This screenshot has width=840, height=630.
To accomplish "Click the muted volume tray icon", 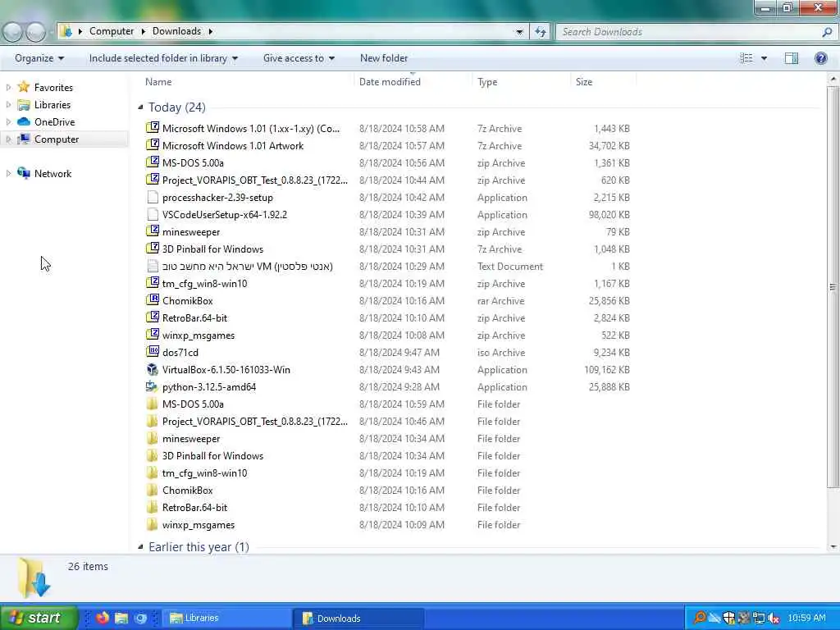I will [x=773, y=618].
